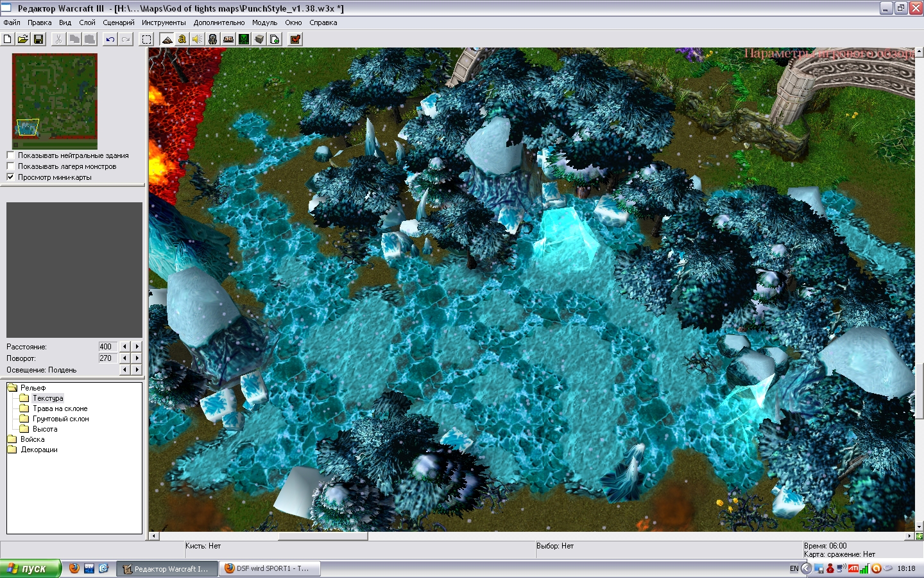924x578 pixels.
Task: Expand hidden tray icons with round arrow
Action: pyautogui.click(x=807, y=568)
